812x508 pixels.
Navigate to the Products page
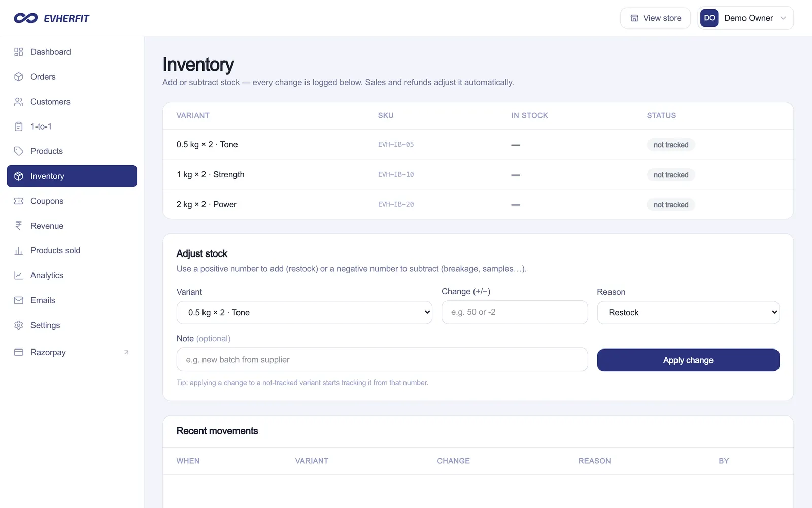72,151
